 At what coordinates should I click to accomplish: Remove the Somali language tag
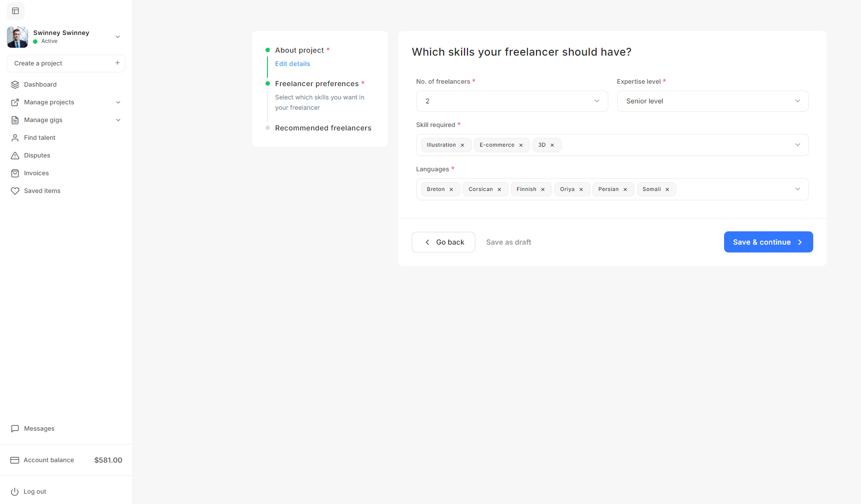[x=667, y=189]
